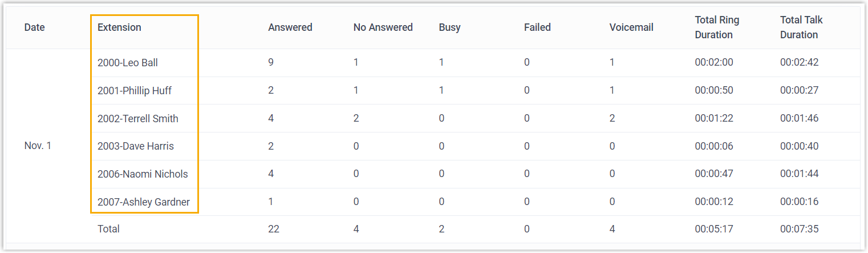Image resolution: width=868 pixels, height=253 pixels.
Task: Click the Nov. 1 date cell
Action: [x=38, y=146]
